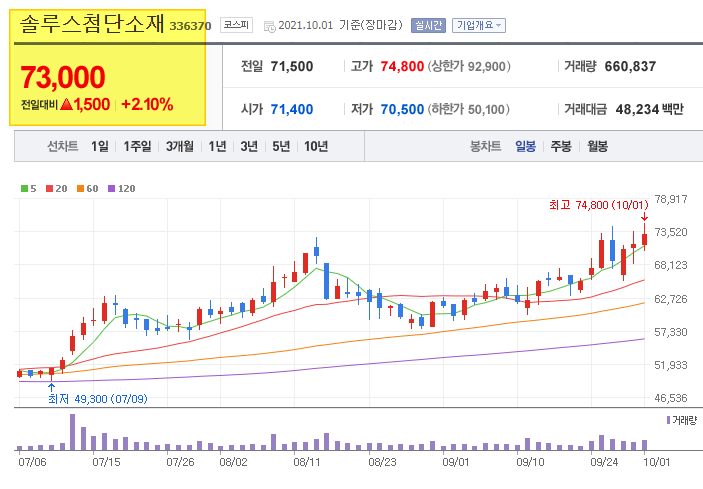
Task: Click the purple 거래량 volume legend
Action: pos(681,420)
